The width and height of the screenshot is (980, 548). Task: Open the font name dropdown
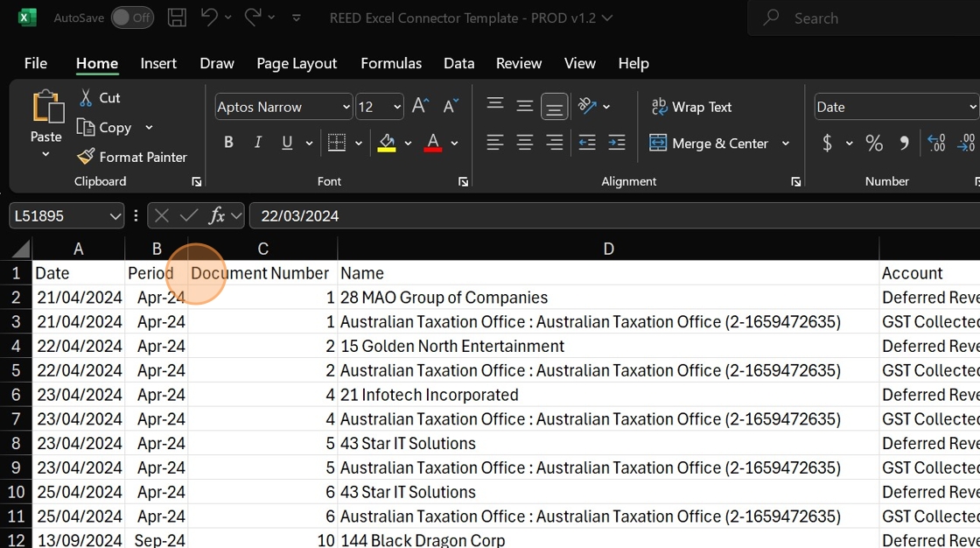(346, 107)
